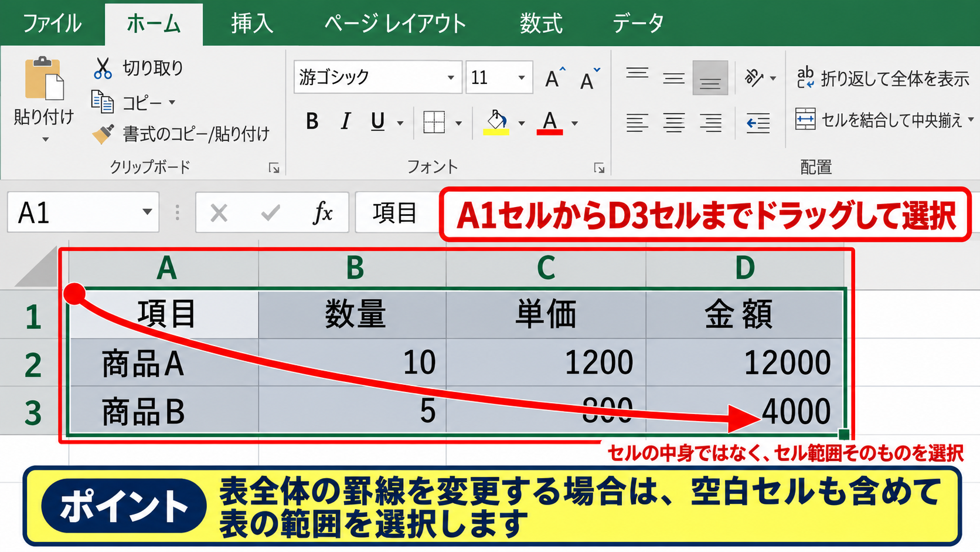Click the Paste (貼り付け) clipboard icon

[44, 78]
